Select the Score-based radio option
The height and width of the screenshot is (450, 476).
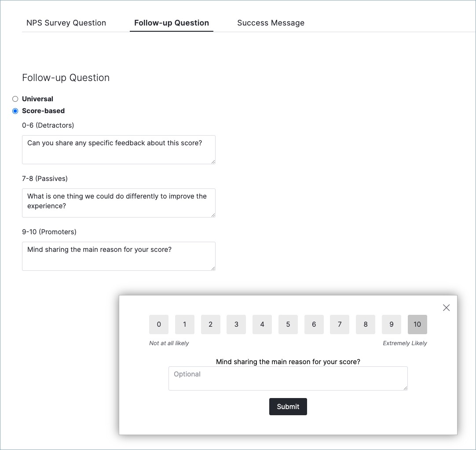pyautogui.click(x=15, y=111)
